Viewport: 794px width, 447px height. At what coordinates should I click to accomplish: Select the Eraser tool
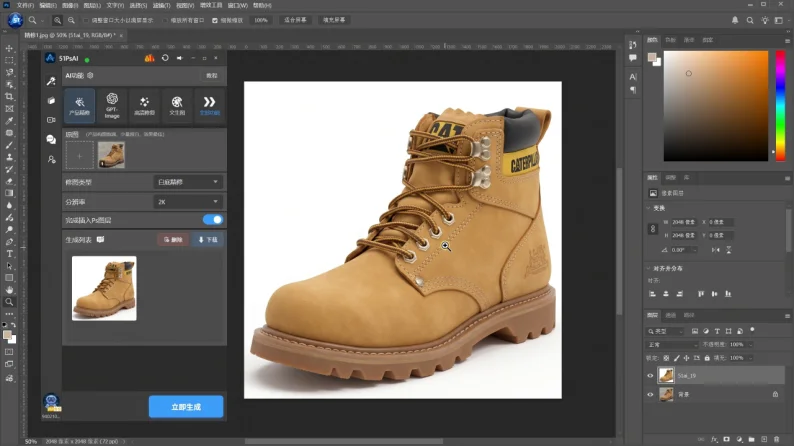pyautogui.click(x=9, y=181)
